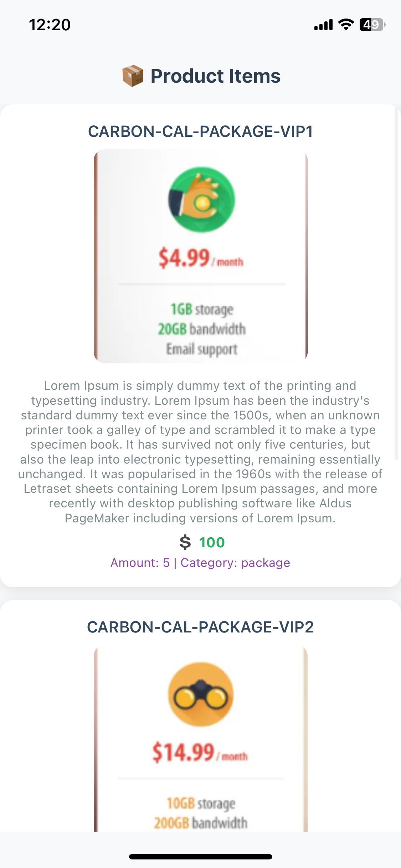Image resolution: width=401 pixels, height=868 pixels.
Task: Open the CARBON-CAL-PACKAGE-VIP1 title
Action: pyautogui.click(x=200, y=131)
